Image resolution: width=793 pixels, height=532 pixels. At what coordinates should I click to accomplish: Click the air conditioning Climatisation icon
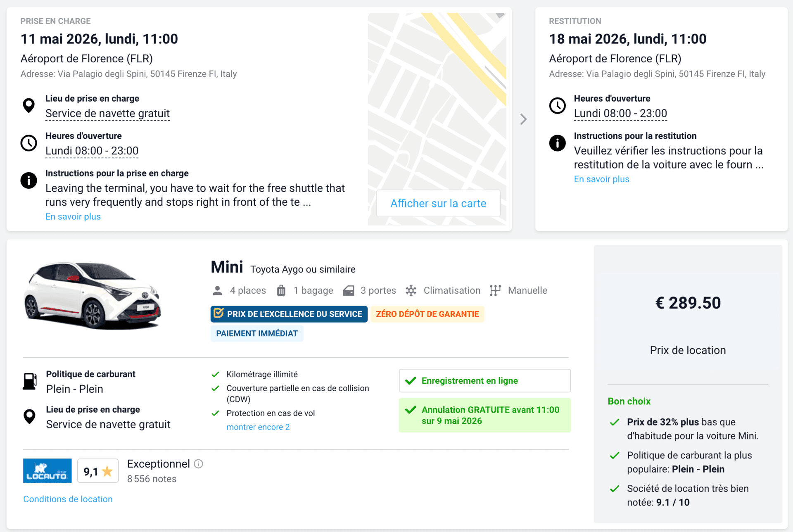coord(411,290)
